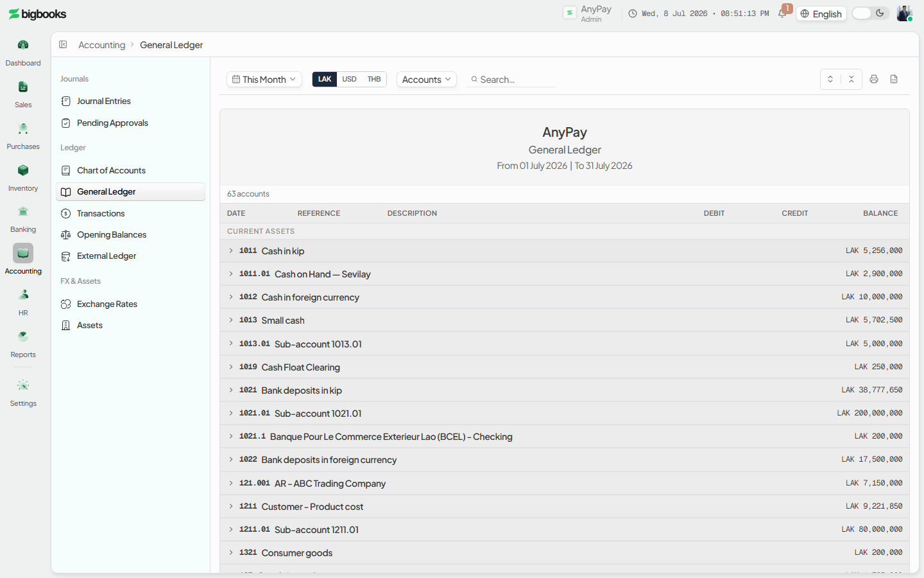Open Assets page
This screenshot has width=924, height=578.
tap(131, 325)
